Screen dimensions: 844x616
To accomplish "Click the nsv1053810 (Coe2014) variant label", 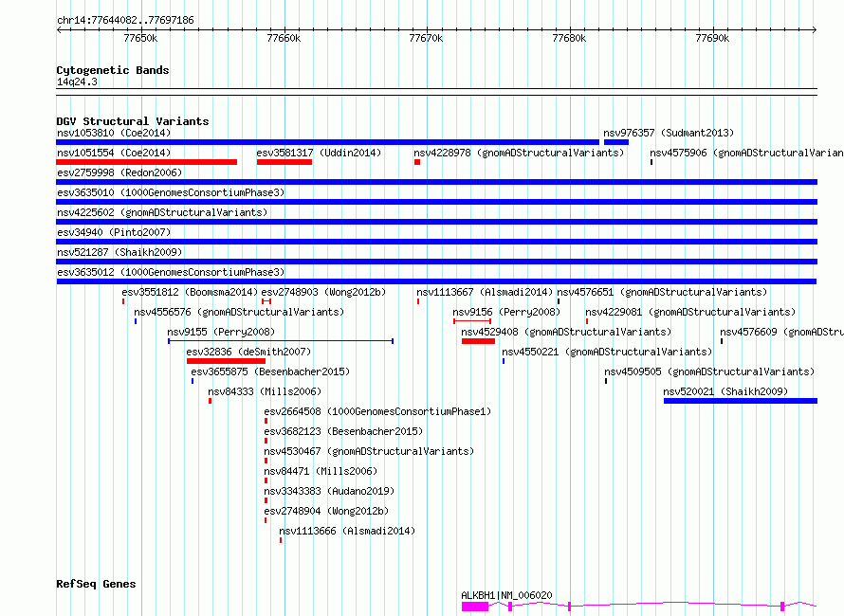I will click(114, 133).
